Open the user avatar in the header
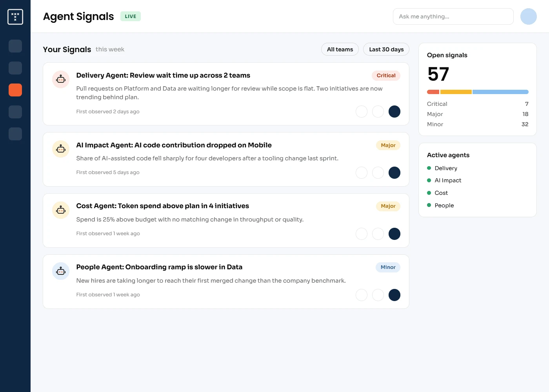The height and width of the screenshot is (392, 549). [529, 16]
